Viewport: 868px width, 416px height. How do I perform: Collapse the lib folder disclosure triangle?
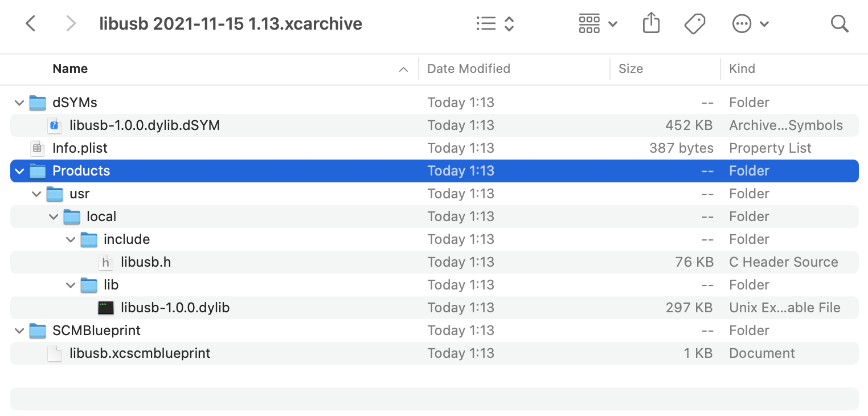coord(71,285)
